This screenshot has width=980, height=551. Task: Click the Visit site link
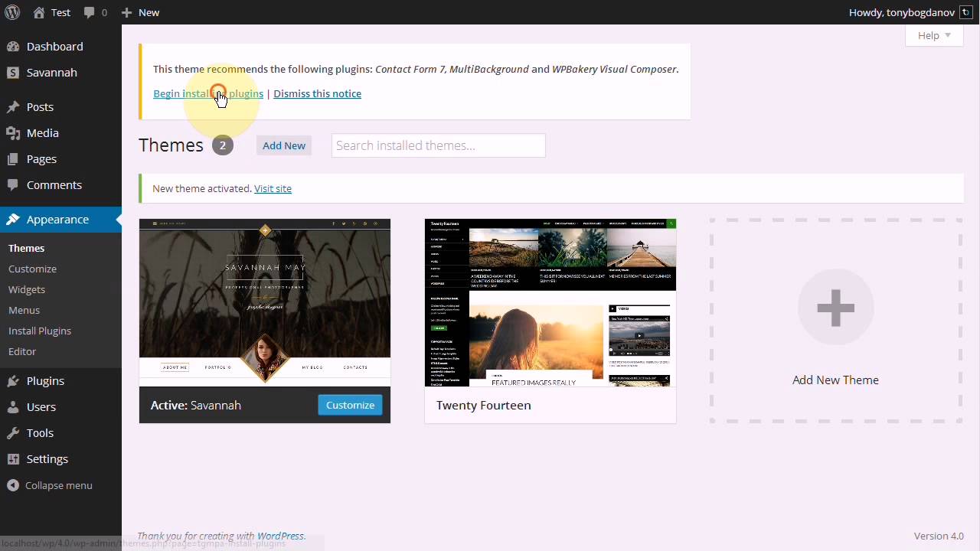click(273, 188)
